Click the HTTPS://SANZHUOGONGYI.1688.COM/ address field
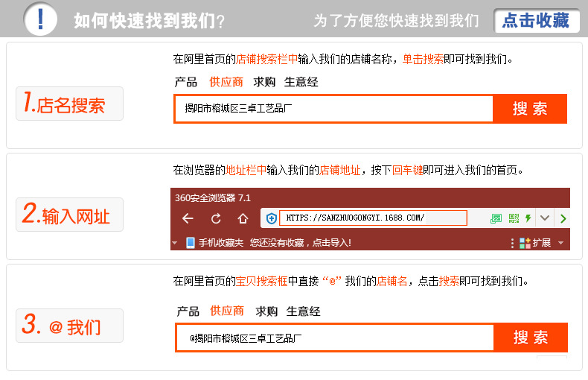This screenshot has width=588, height=380. 373,218
